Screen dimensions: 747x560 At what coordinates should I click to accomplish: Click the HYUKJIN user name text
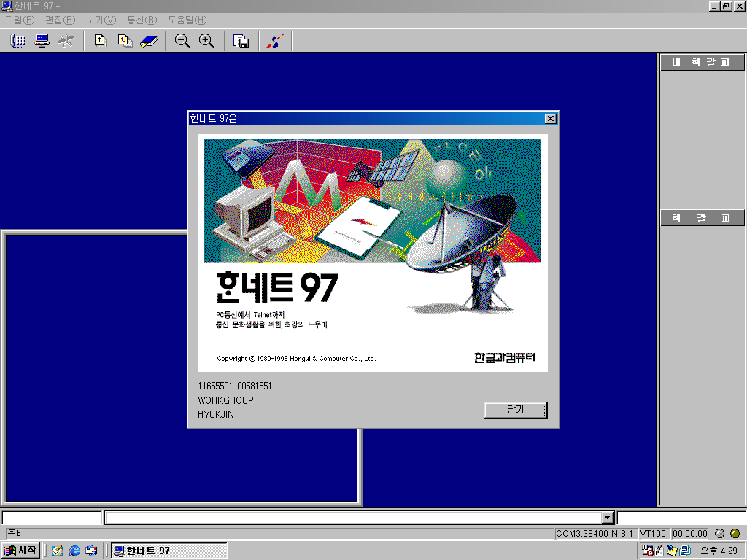coord(216,414)
